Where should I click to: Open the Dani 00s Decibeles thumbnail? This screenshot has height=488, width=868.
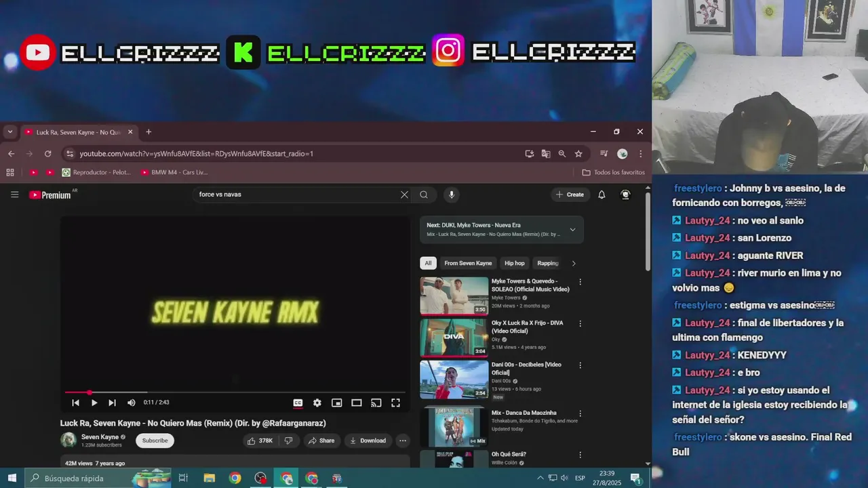[454, 379]
